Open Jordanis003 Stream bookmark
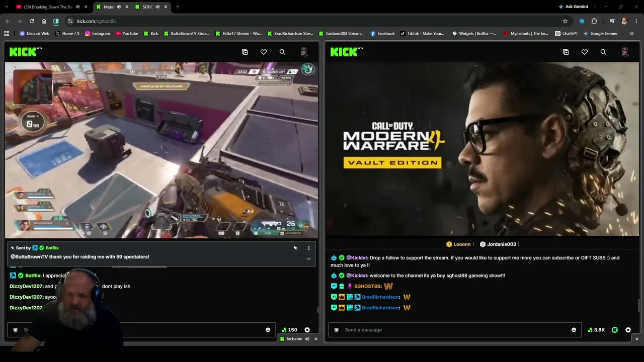 (341, 34)
